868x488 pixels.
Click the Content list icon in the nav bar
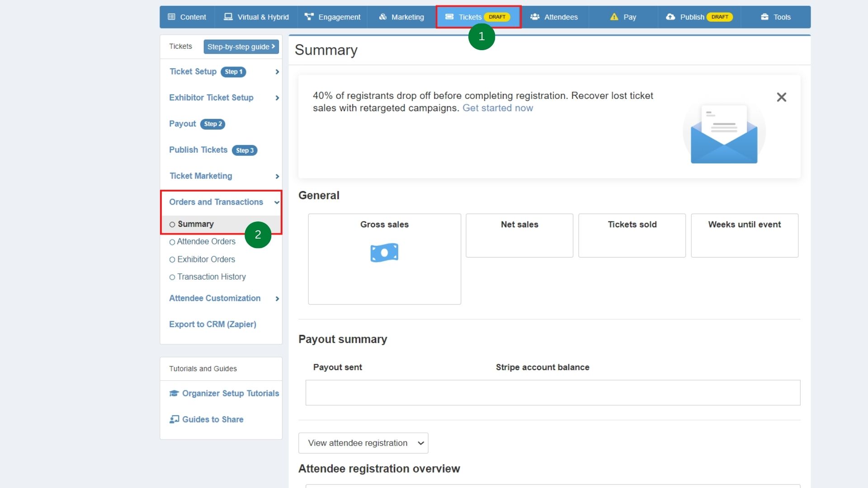(x=171, y=17)
